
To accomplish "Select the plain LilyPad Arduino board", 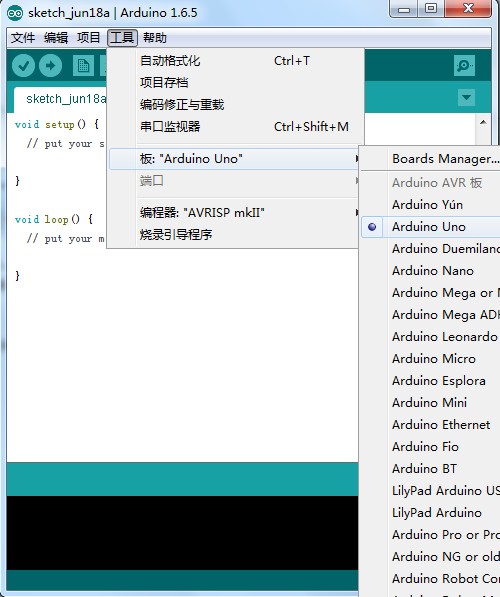I will pos(430,513).
